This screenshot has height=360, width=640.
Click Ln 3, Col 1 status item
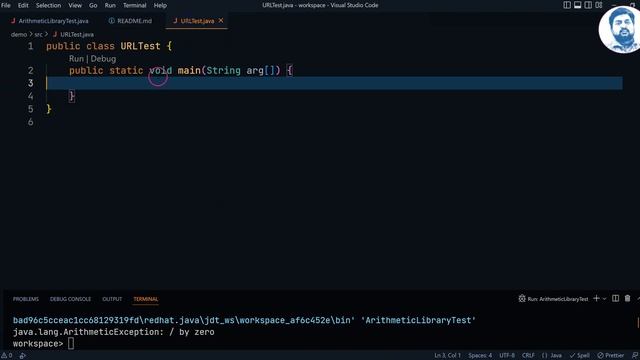click(447, 356)
